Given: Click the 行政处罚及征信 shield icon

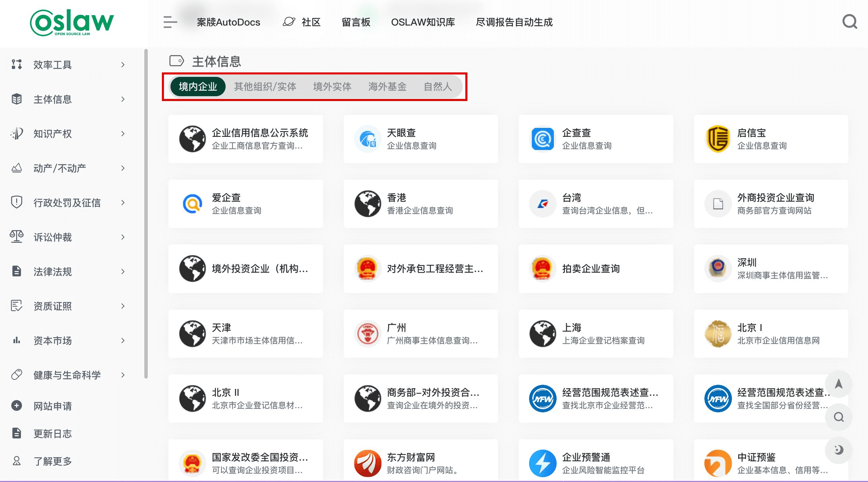Looking at the screenshot, I should tap(17, 202).
